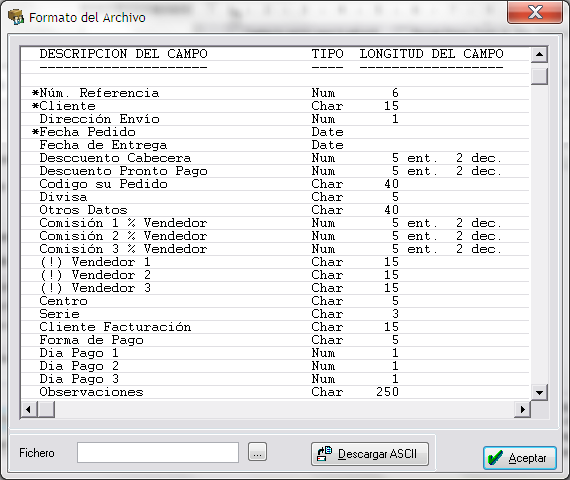Image resolution: width=570 pixels, height=480 pixels.
Task: Click the vertical scrollbar thumb
Action: pyautogui.click(x=539, y=76)
